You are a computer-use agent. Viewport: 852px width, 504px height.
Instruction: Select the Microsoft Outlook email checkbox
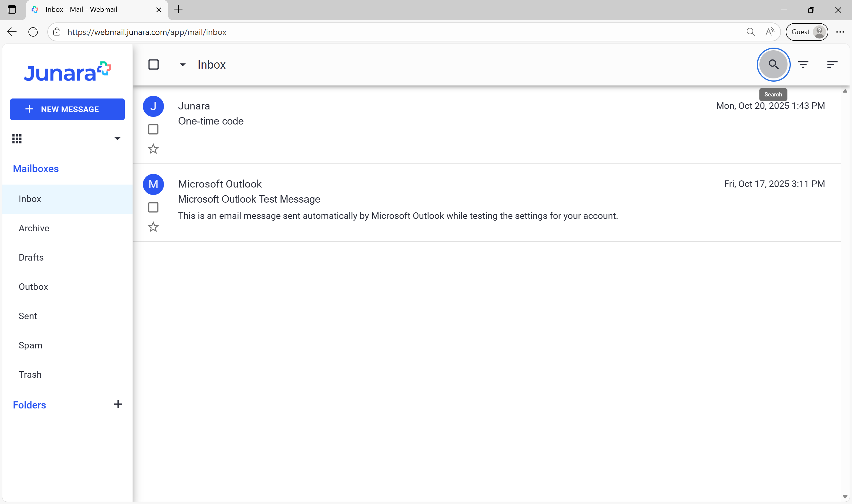click(153, 208)
